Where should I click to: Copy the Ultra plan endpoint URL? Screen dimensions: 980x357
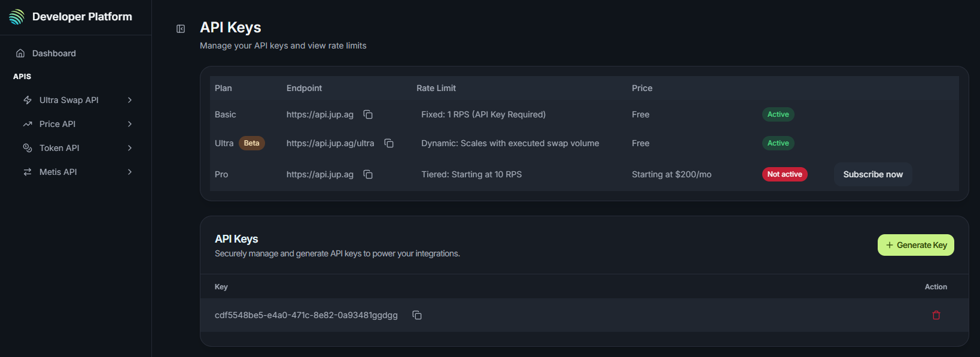(x=389, y=143)
